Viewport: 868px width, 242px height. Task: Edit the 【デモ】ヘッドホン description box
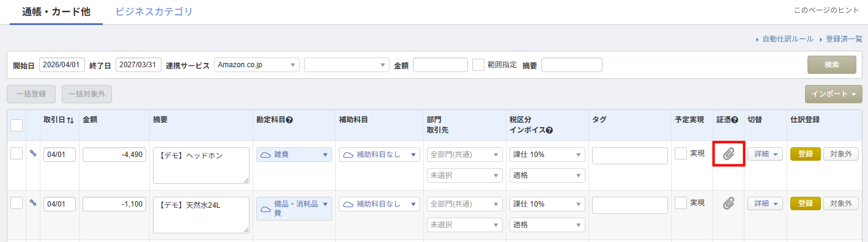click(201, 166)
